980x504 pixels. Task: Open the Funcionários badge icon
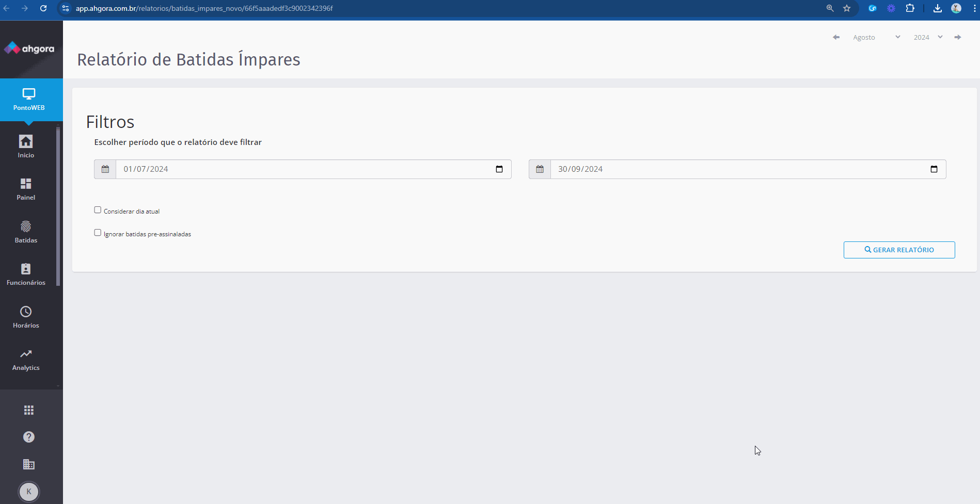(x=26, y=269)
